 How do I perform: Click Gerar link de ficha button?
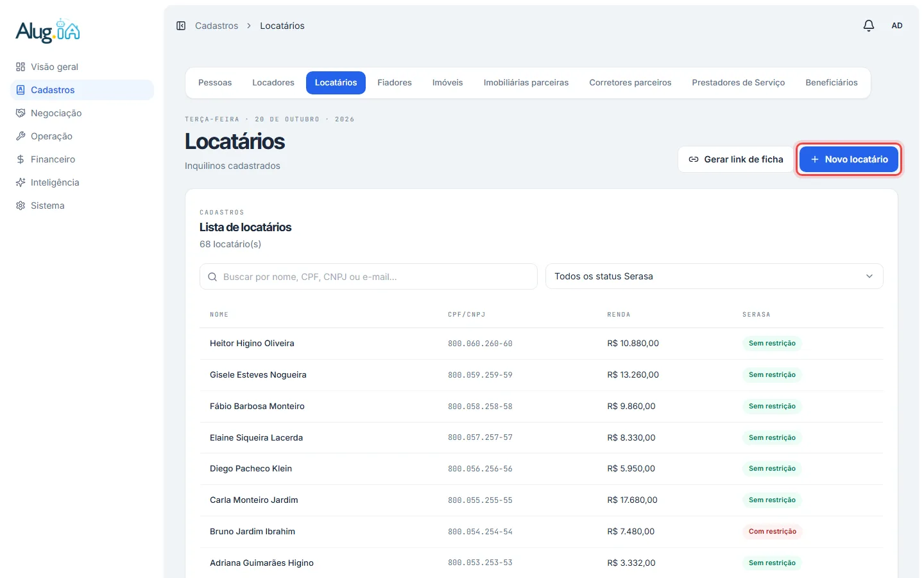[735, 159]
